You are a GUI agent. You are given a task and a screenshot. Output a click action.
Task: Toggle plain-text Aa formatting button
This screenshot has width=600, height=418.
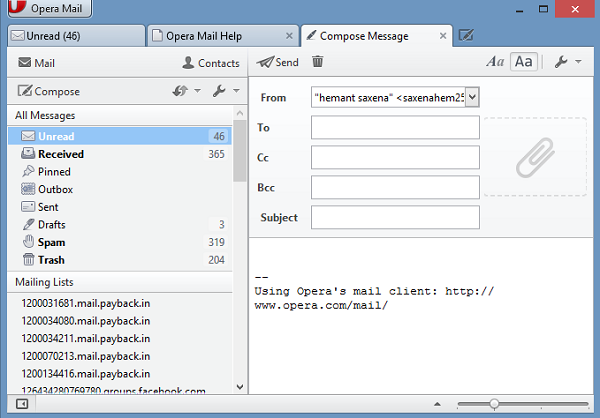(x=523, y=62)
